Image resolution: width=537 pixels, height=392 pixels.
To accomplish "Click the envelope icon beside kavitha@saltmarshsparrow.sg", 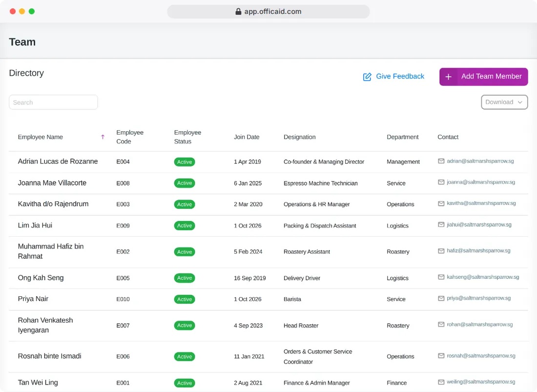I will [x=441, y=204].
